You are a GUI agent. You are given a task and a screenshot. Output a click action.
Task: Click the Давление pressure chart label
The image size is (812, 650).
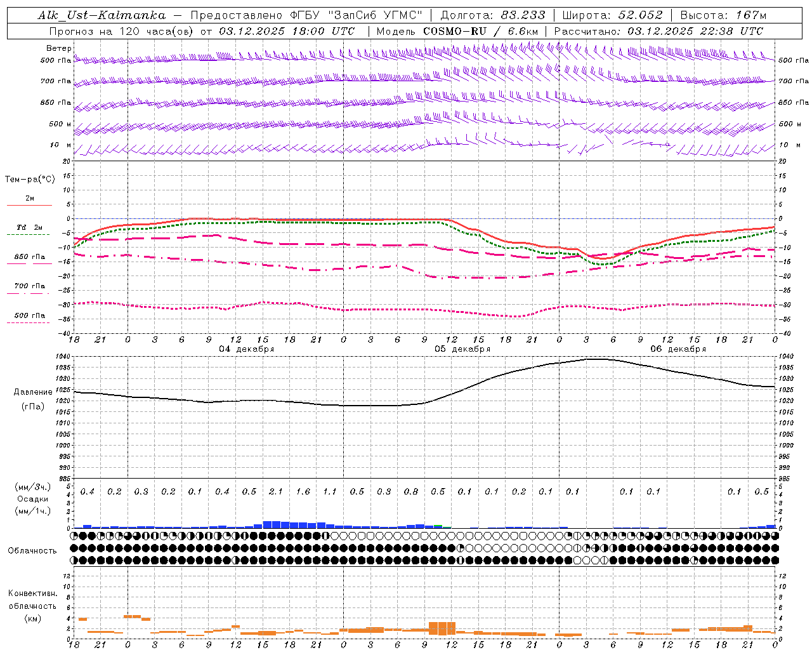click(33, 392)
